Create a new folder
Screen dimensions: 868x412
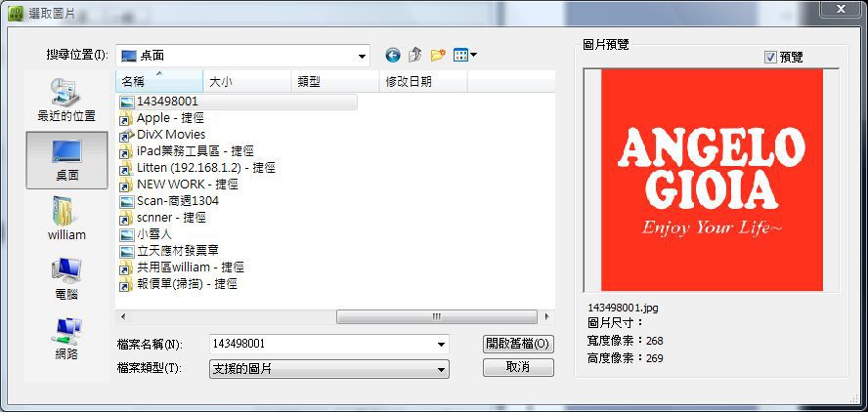pos(438,55)
